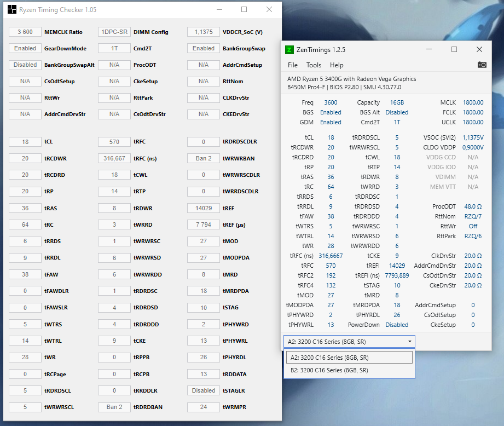504x426 pixels.
Task: Click the tCL value 18 in Timing Checker
Action: (x=25, y=142)
